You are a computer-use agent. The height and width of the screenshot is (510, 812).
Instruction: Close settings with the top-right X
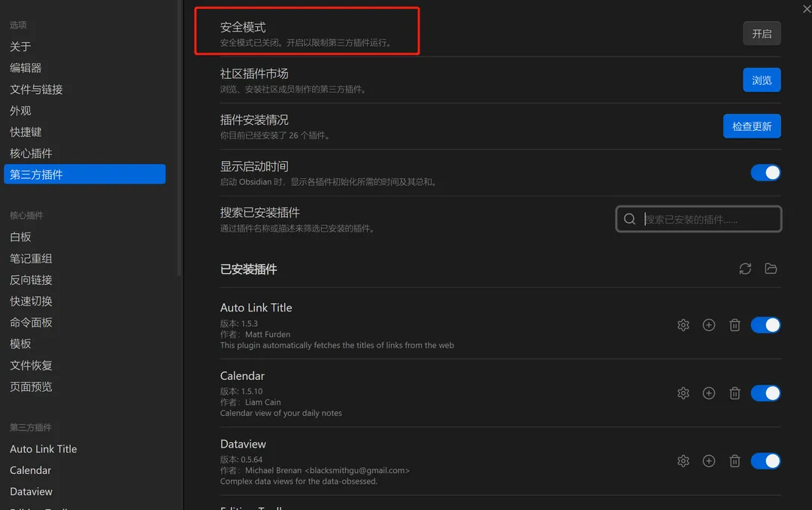807,8
